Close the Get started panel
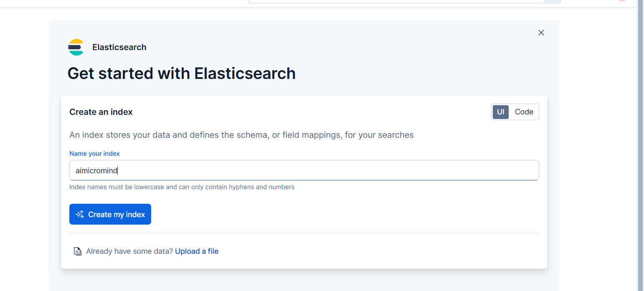Image resolution: width=644 pixels, height=291 pixels. [541, 33]
